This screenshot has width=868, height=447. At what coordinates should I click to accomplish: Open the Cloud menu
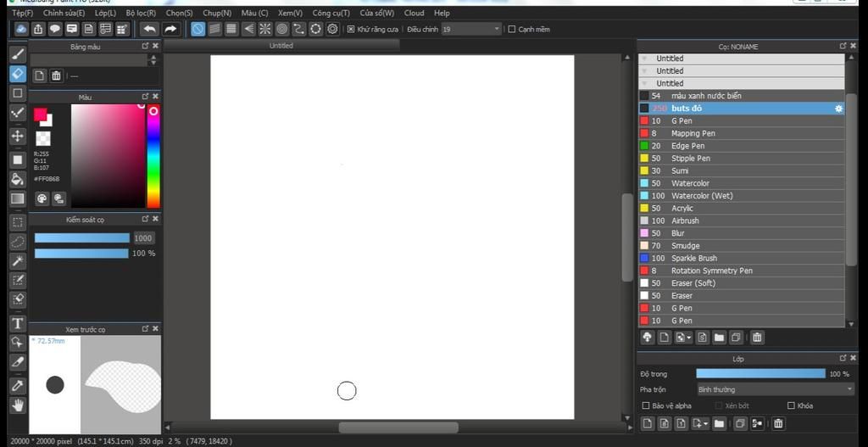pos(414,13)
